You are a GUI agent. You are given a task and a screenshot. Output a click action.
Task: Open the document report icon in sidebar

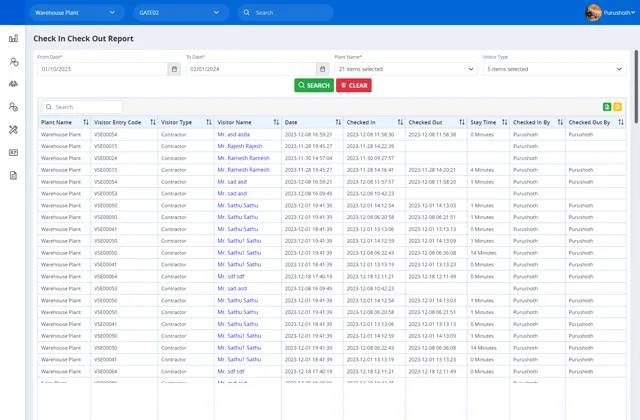tap(14, 175)
